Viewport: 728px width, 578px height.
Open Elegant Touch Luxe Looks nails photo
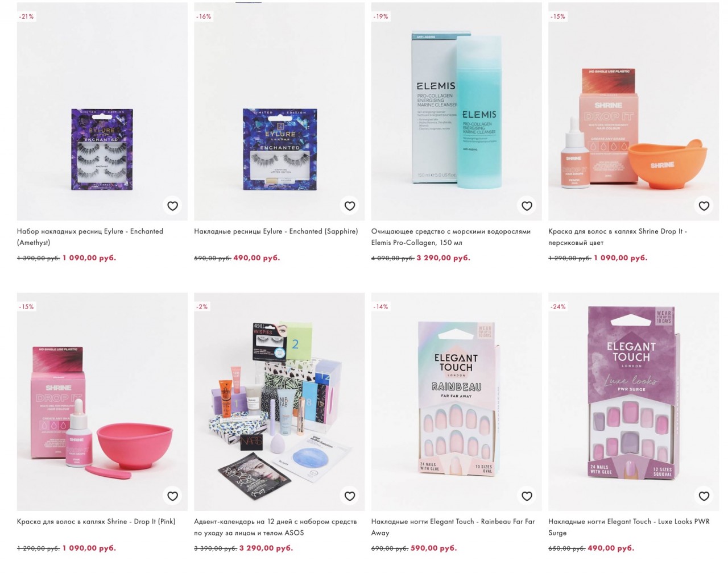point(634,402)
